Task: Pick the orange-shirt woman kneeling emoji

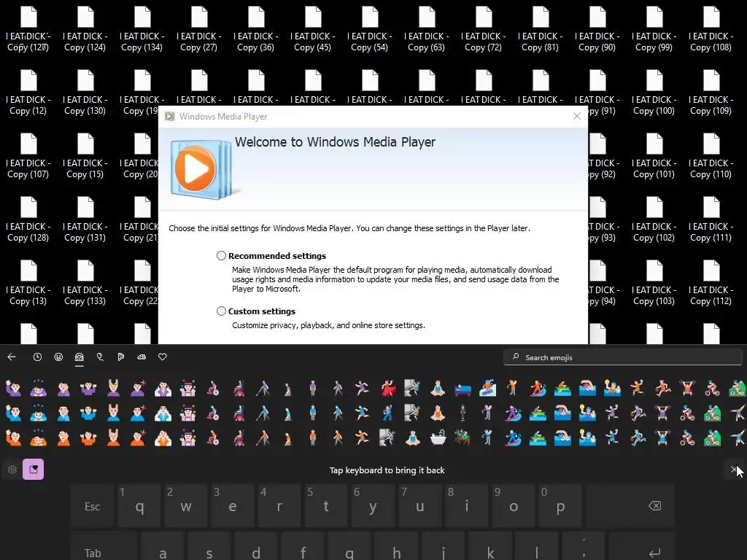Action: [287, 437]
